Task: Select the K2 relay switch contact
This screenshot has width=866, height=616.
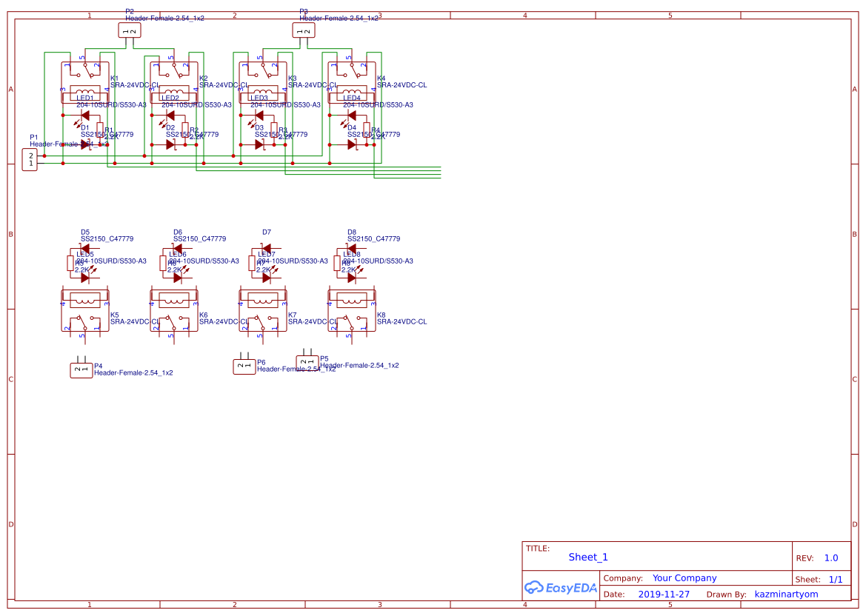Action: pyautogui.click(x=174, y=70)
